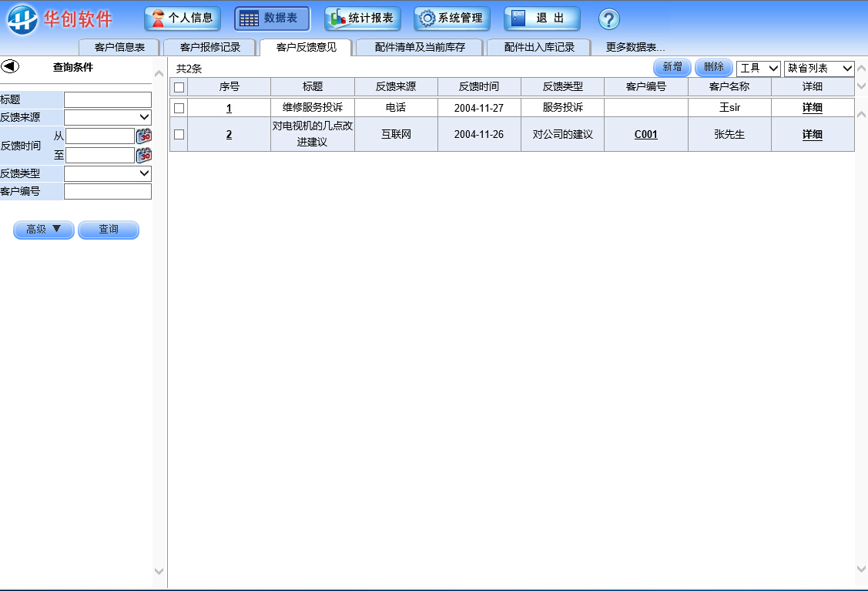Click the 新增 button
Image resolution: width=868 pixels, height=591 pixels.
(x=672, y=67)
